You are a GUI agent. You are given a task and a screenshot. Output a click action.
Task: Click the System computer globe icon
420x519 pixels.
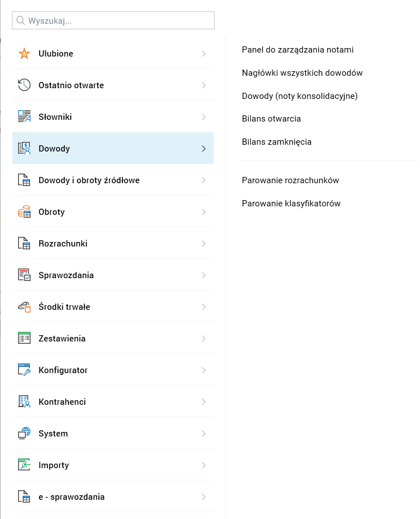pos(24,434)
